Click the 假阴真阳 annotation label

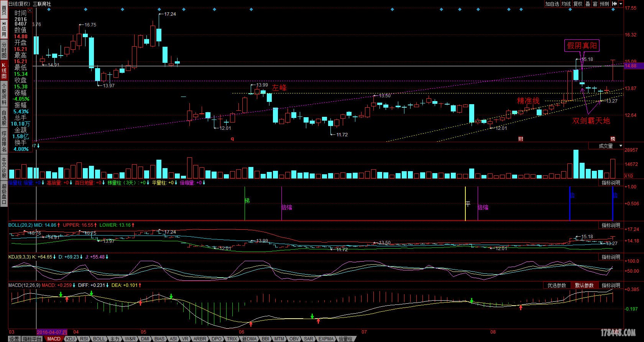tap(582, 46)
